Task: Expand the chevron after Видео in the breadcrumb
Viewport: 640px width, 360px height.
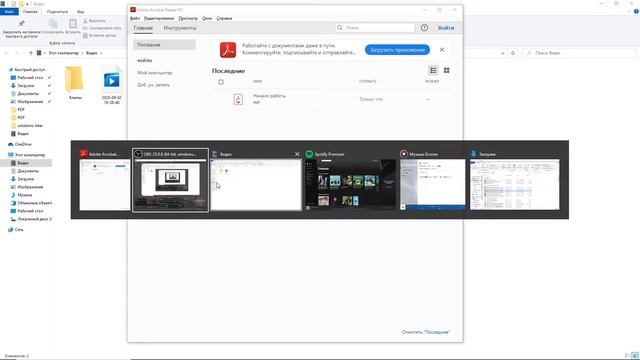Action: (101, 53)
